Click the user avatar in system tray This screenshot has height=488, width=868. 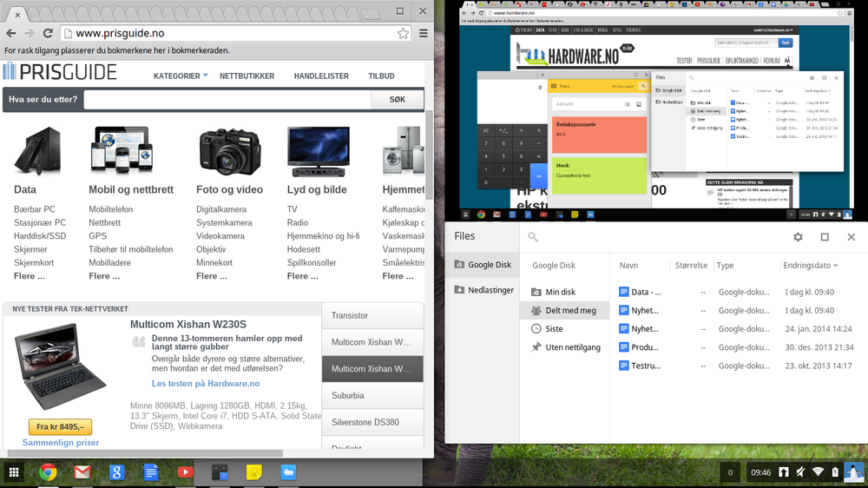(x=853, y=472)
